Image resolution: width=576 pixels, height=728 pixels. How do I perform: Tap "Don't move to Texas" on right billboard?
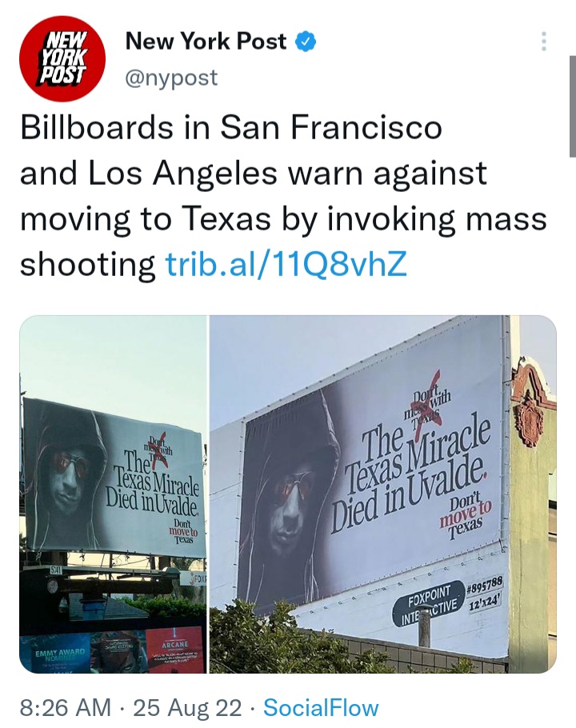465,514
